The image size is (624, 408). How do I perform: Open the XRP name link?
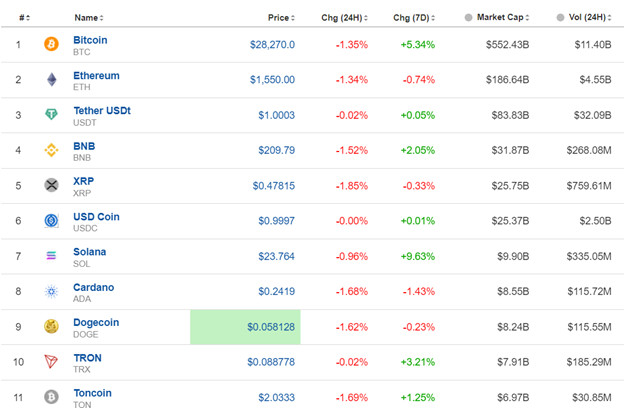[84, 181]
